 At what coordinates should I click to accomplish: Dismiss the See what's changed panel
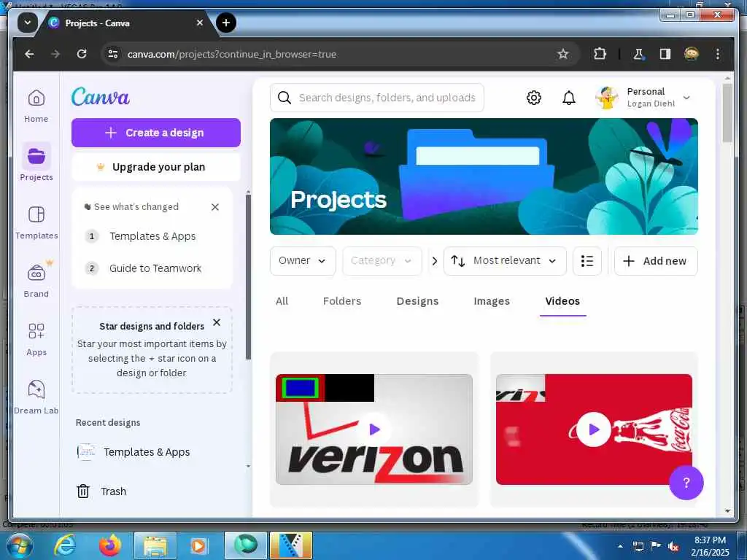215,206
